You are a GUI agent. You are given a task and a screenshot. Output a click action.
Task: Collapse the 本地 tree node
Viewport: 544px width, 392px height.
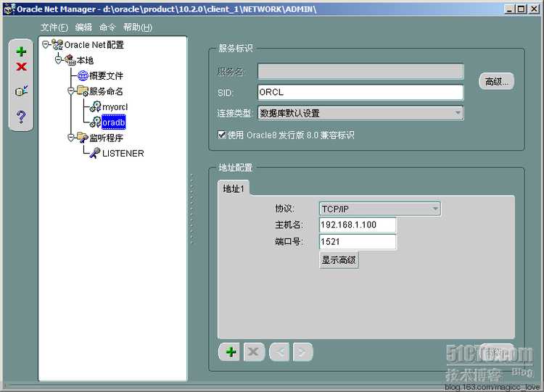click(58, 60)
